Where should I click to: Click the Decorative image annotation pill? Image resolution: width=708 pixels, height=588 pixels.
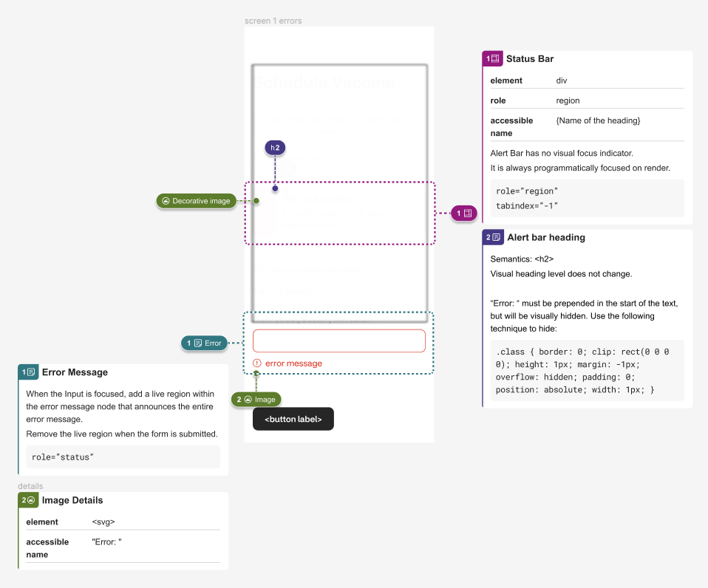[196, 200]
